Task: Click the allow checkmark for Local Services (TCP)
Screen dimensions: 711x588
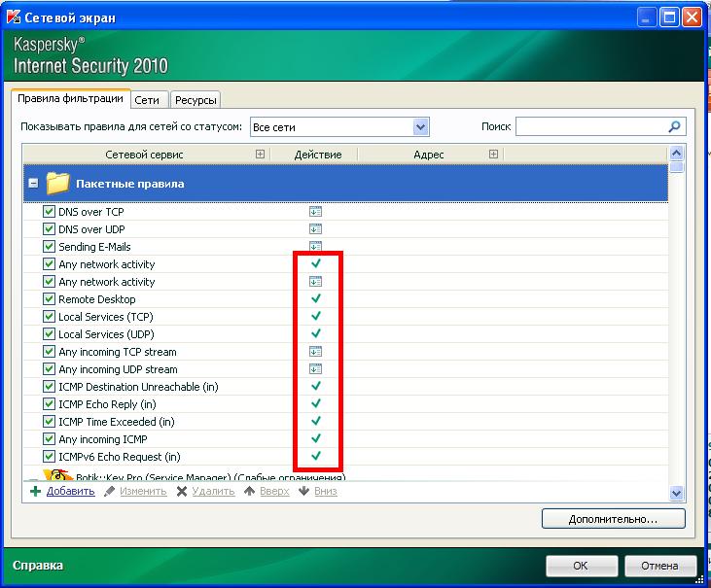Action: pos(316,316)
